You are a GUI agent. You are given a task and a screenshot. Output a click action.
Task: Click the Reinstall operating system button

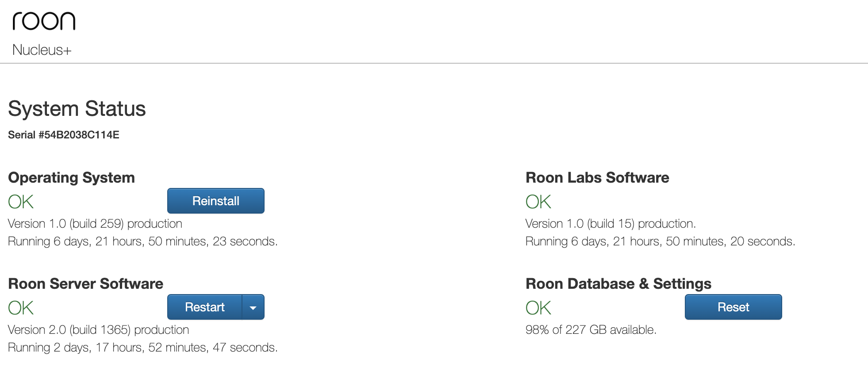[216, 201]
